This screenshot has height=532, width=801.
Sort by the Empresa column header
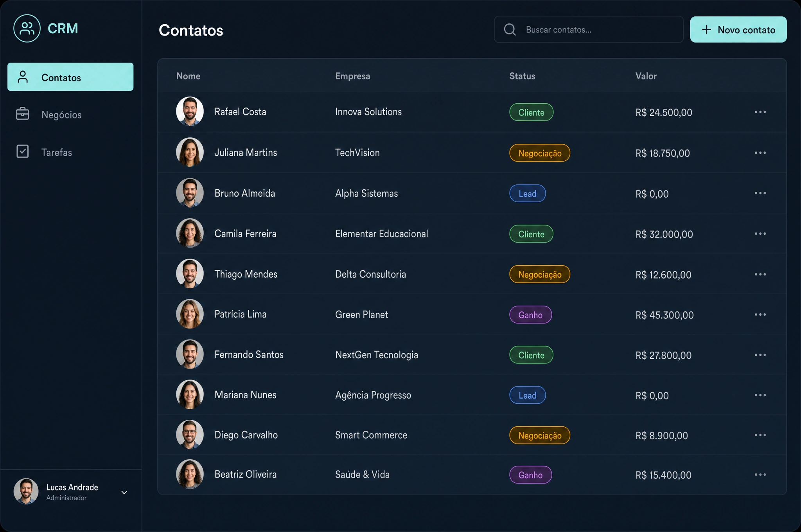click(352, 76)
